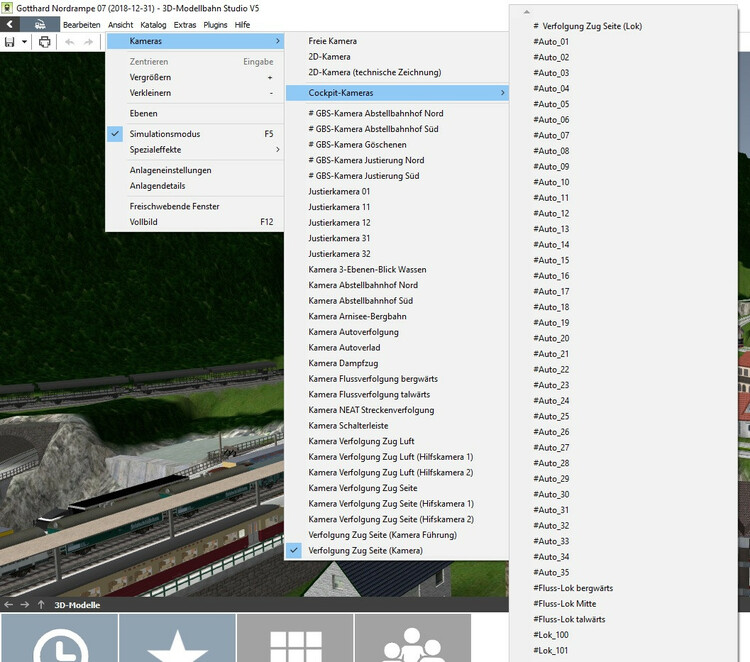Choose Vollbild from Ansicht menu
750x662 pixels.
(x=143, y=222)
